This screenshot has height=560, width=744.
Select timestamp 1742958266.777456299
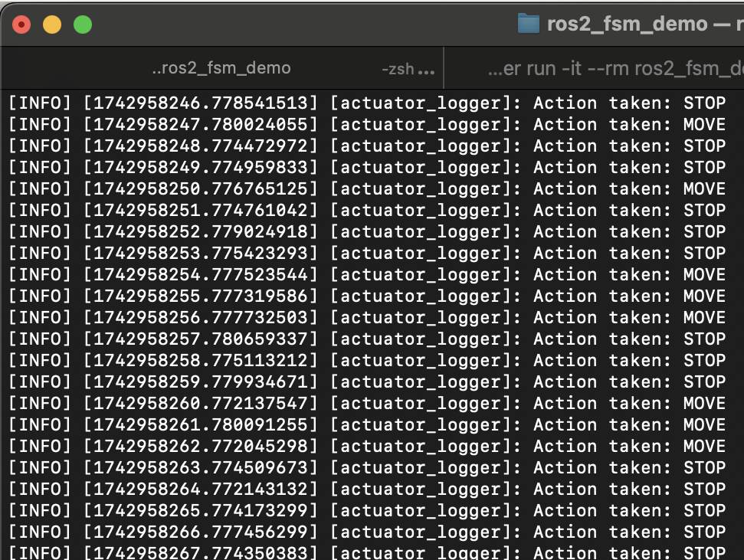201,532
